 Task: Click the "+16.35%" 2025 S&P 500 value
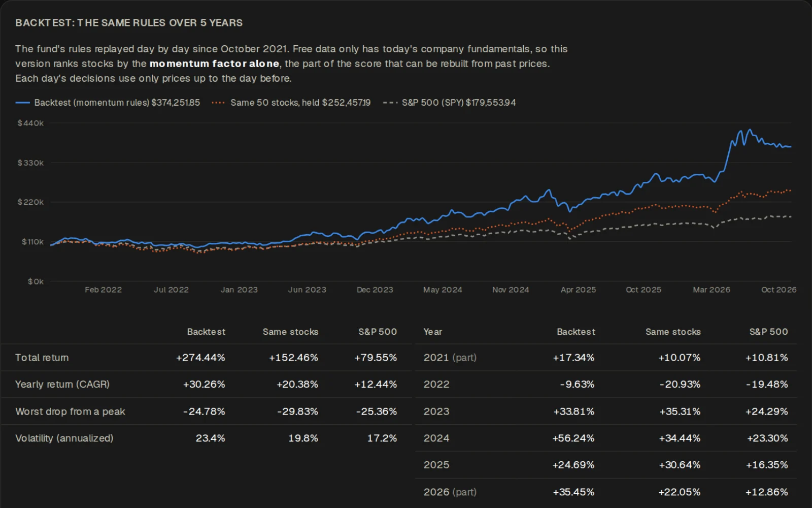767,465
